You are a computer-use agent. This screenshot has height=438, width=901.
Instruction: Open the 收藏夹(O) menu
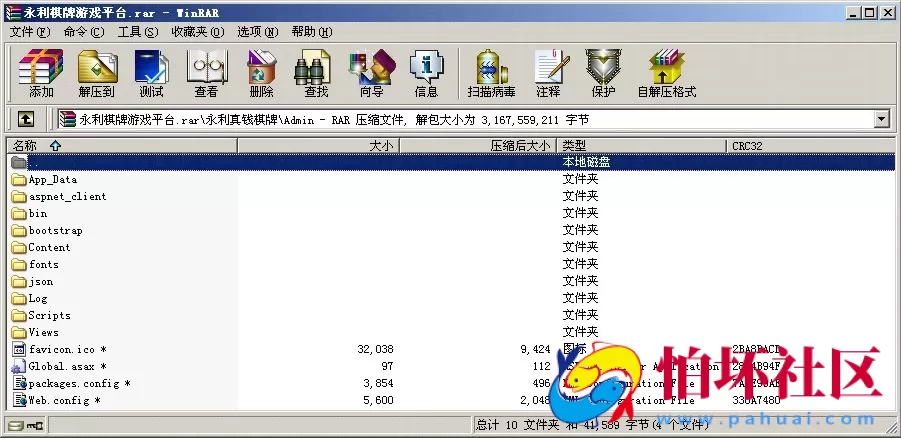click(198, 32)
